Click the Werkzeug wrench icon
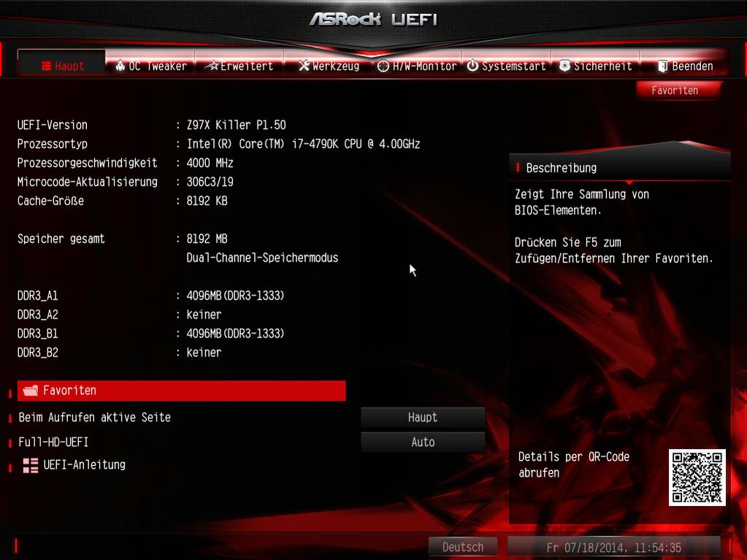The width and height of the screenshot is (747, 560). [x=304, y=66]
